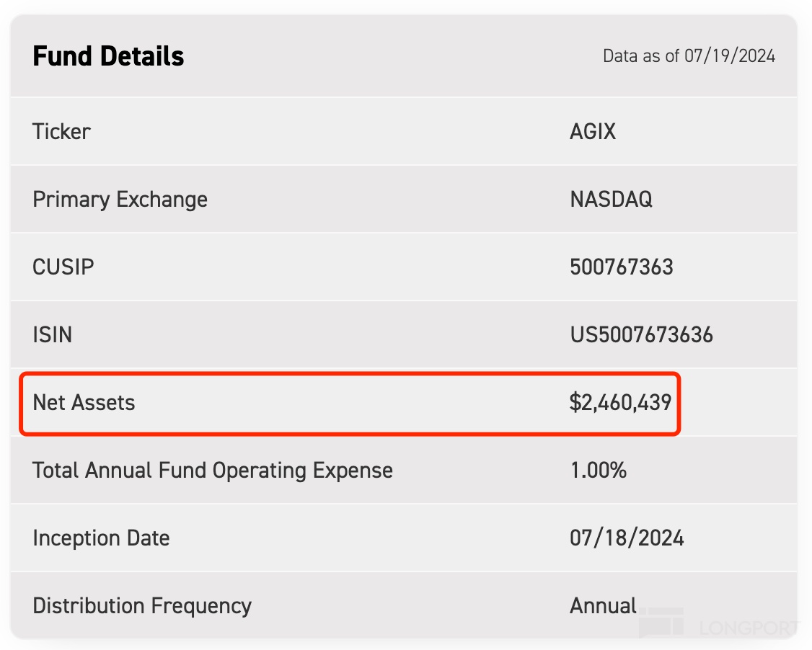Click the Distribution Frequency label

click(142, 606)
